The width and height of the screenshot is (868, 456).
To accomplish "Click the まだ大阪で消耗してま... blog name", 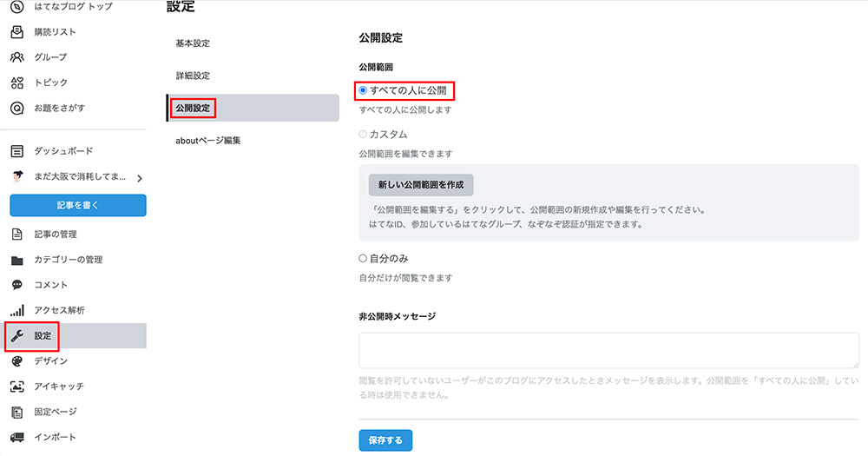I will tap(80, 176).
